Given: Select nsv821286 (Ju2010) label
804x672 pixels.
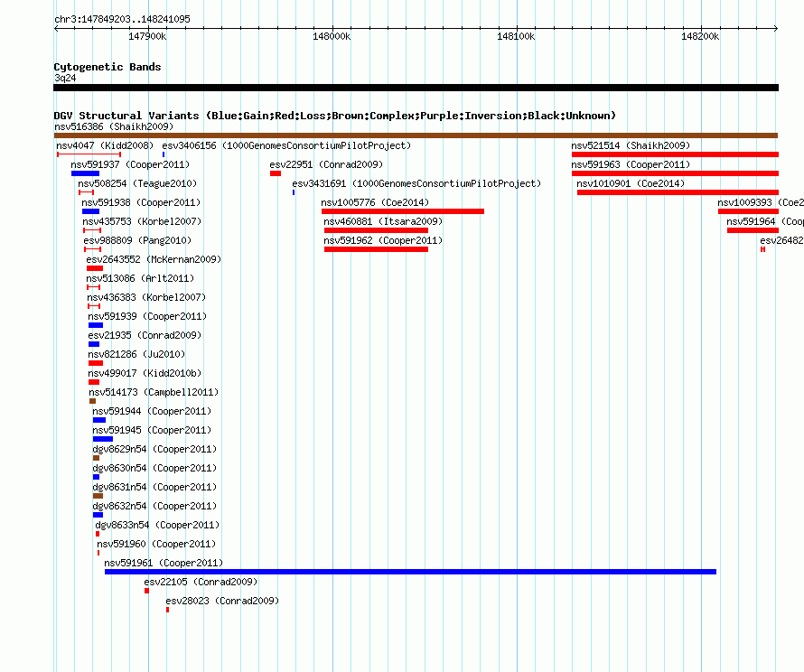Looking at the screenshot, I should tap(136, 354).
